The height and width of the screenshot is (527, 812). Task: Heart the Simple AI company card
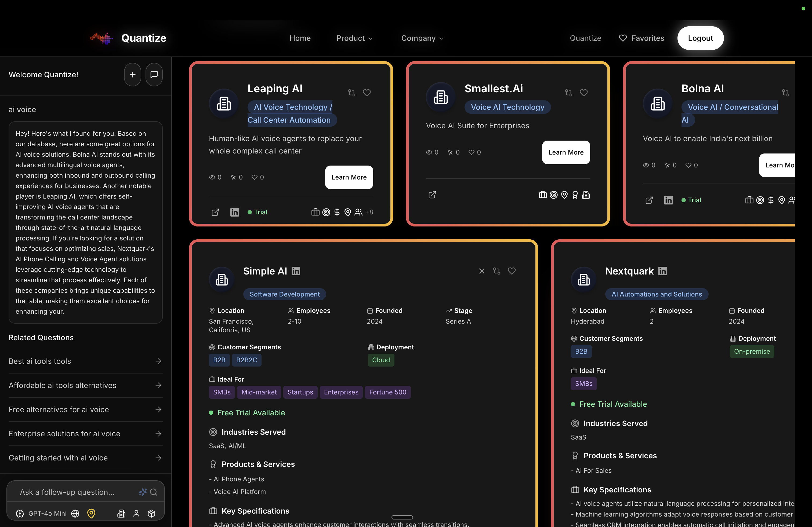(512, 271)
